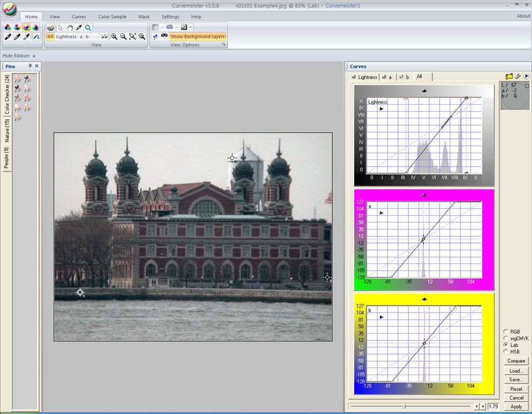Toggle the All channel view button in ribbon
This screenshot has width=532, height=414.
(50, 36)
